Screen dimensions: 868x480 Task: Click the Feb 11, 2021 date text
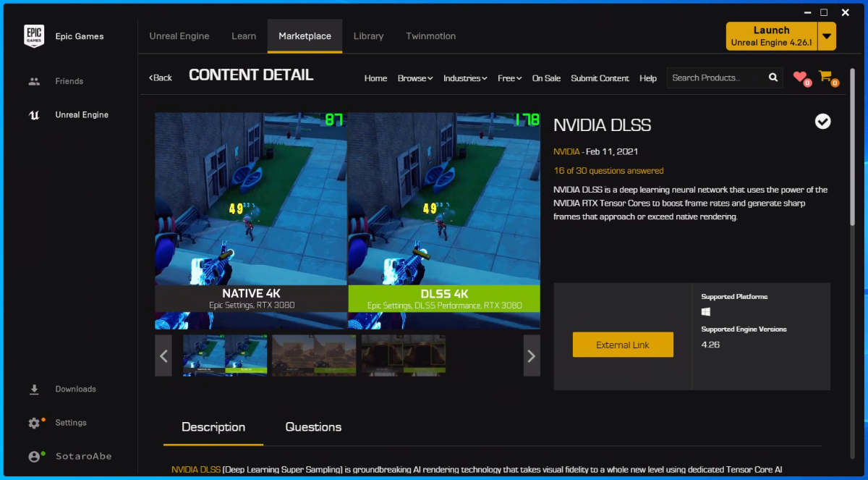pos(612,152)
